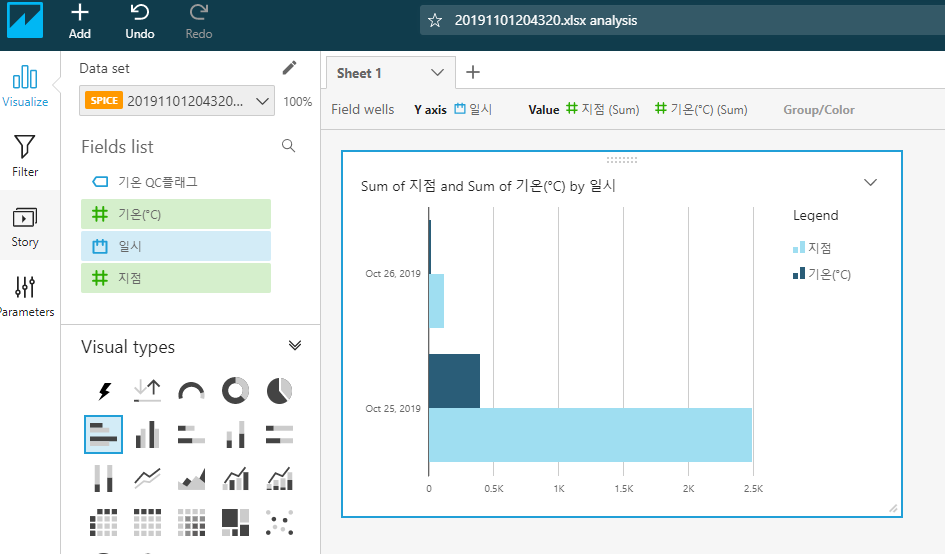Click the Oct 26, 2019 light blue bar
The image size is (945, 554).
click(436, 301)
